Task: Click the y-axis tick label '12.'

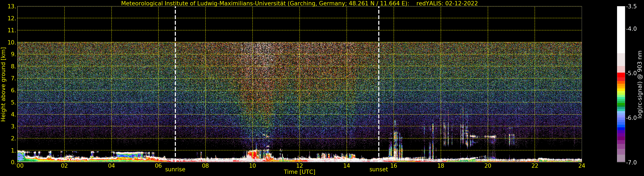Action: [x=12, y=18]
